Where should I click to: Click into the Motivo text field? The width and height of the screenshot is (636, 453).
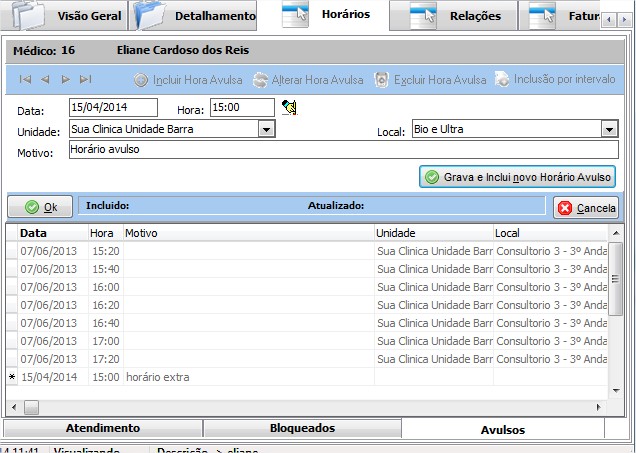[342, 150]
